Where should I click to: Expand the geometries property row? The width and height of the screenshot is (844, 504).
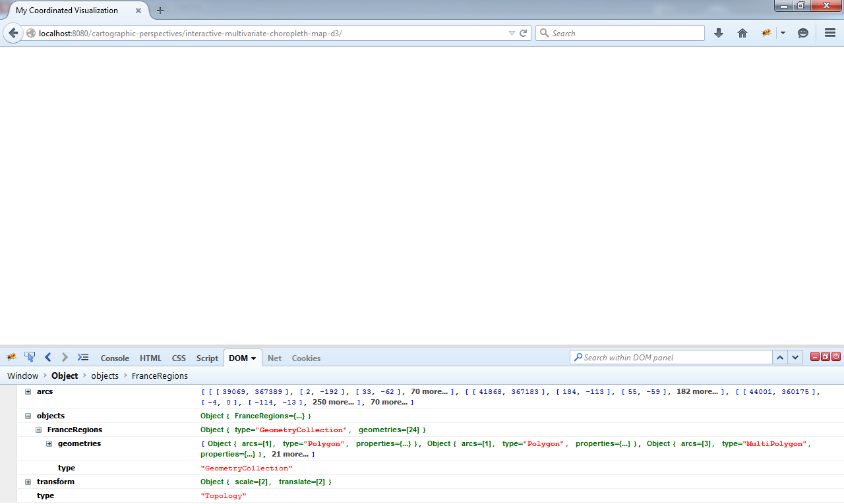tap(49, 443)
